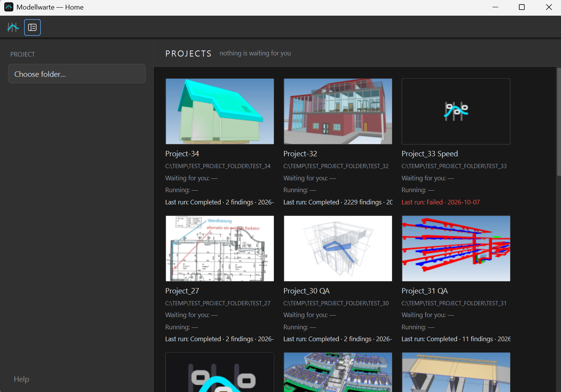Open Project_31 QA piping thumbnail
The width and height of the screenshot is (561, 392).
click(x=456, y=248)
